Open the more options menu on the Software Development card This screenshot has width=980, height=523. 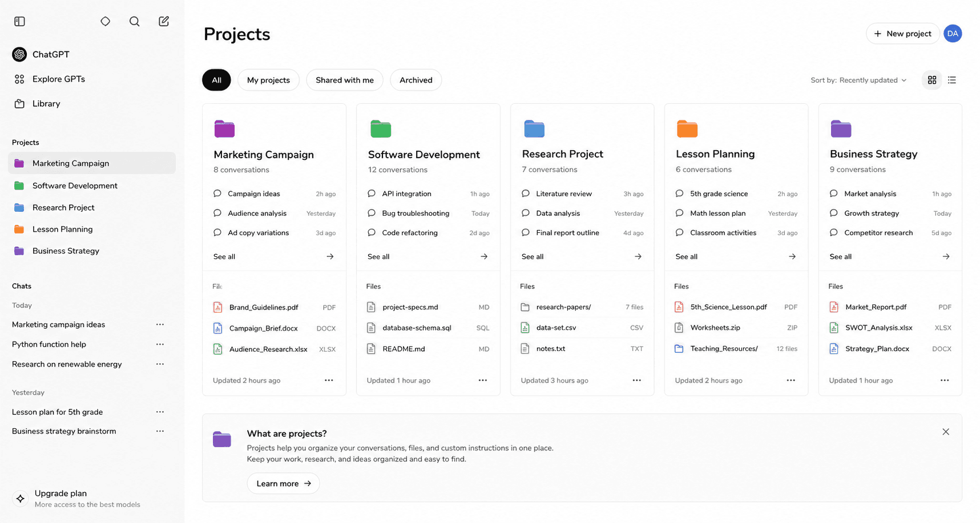point(483,380)
